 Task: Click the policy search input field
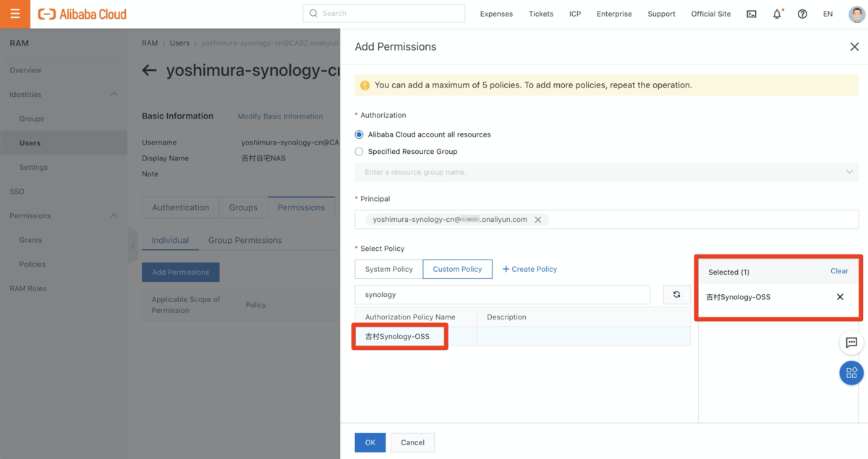[502, 294]
